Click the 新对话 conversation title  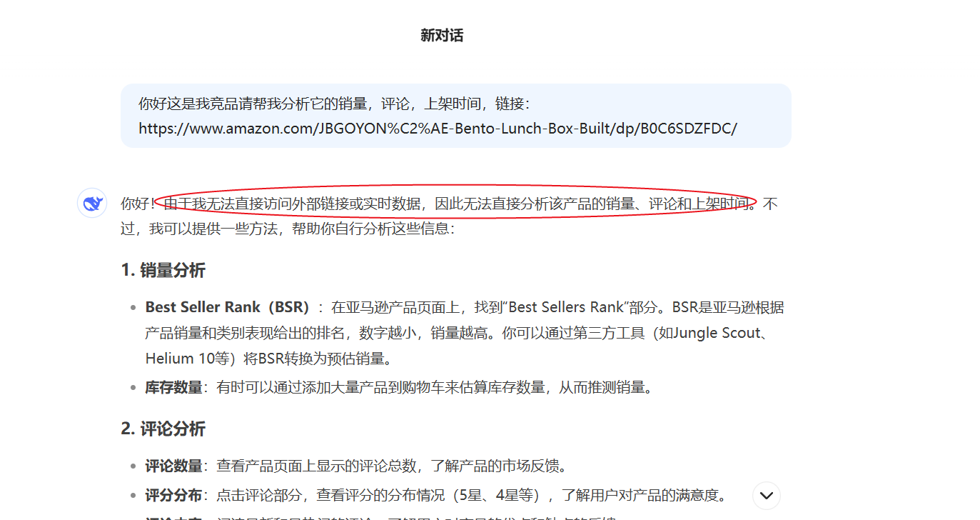coord(442,35)
